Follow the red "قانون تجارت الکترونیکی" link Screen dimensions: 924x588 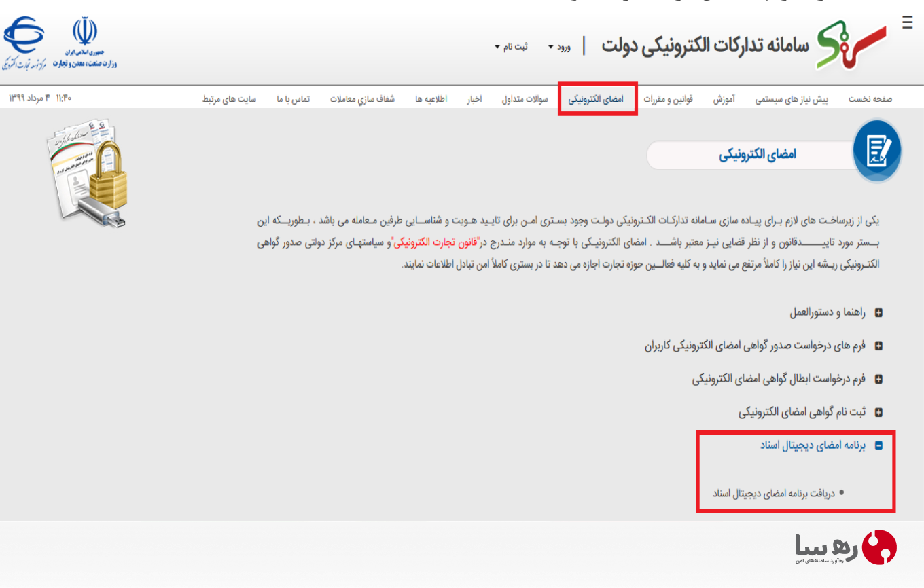click(x=436, y=242)
